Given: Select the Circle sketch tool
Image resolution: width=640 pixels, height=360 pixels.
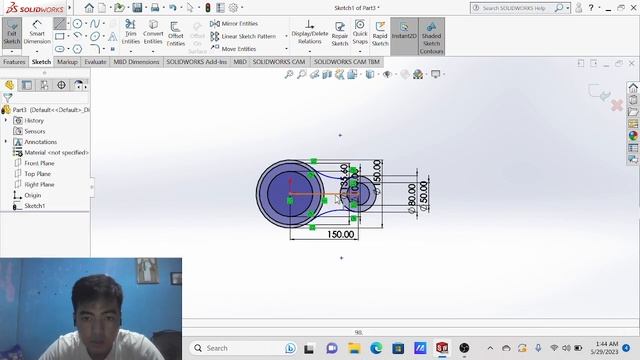Looking at the screenshot, I should click(78, 24).
